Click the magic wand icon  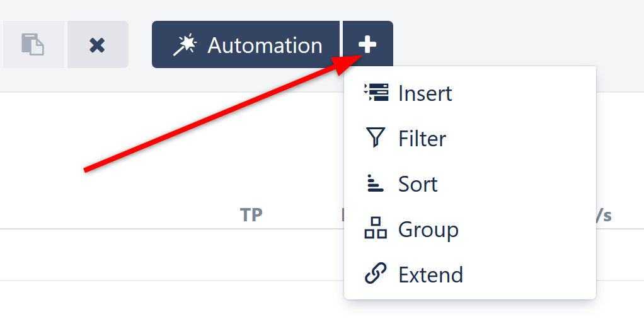pyautogui.click(x=186, y=45)
